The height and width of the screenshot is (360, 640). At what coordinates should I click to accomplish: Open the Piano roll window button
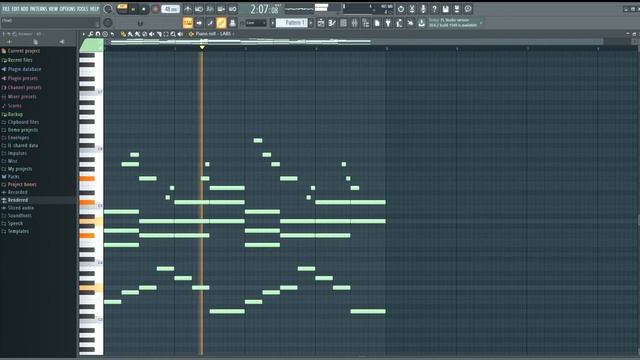(x=332, y=23)
